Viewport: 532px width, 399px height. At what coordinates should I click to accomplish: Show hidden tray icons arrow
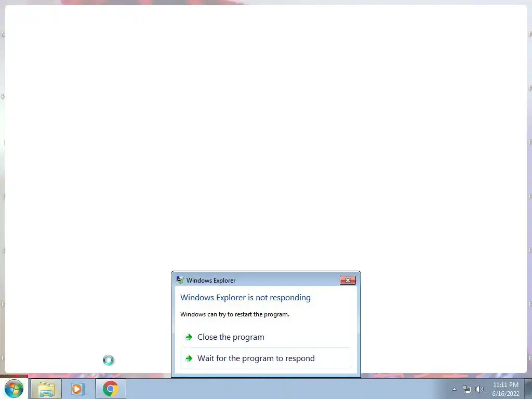(x=454, y=389)
